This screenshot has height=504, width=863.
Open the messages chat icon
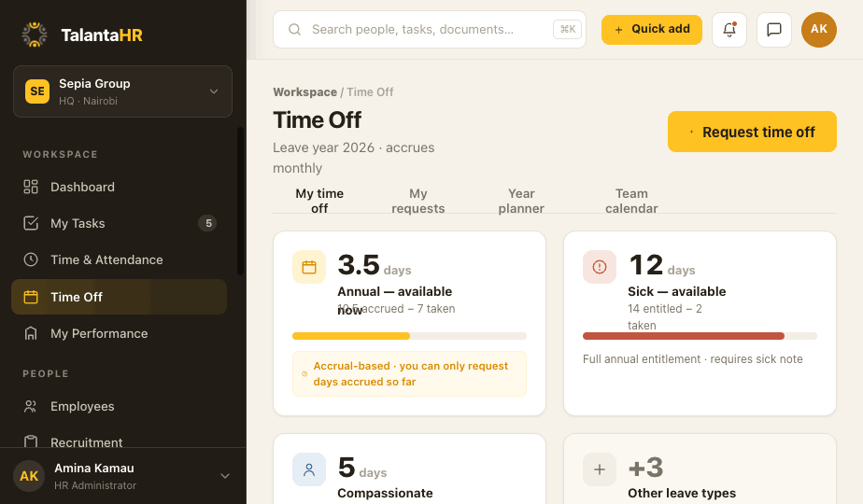click(774, 29)
